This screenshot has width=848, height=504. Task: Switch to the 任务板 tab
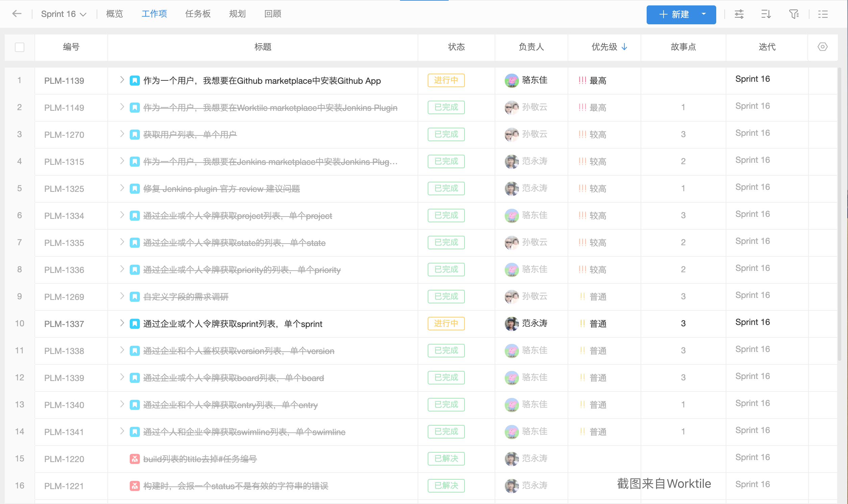pos(198,14)
